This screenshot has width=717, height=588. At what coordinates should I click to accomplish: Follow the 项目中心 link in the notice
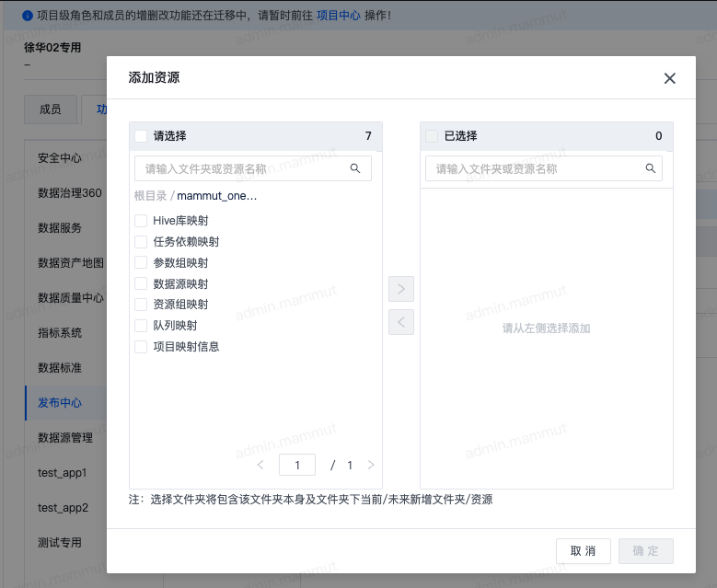click(339, 16)
